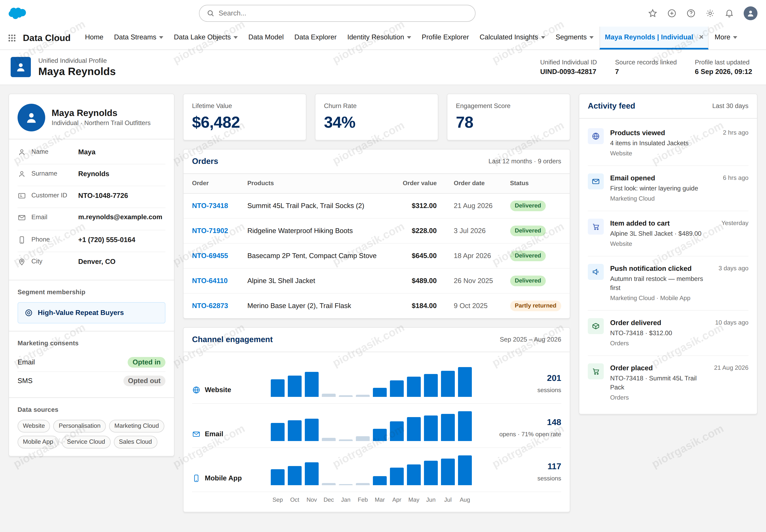Screen dimensions: 766x532
Task: Click the cart icon for Item added to cart
Action: 596,227
